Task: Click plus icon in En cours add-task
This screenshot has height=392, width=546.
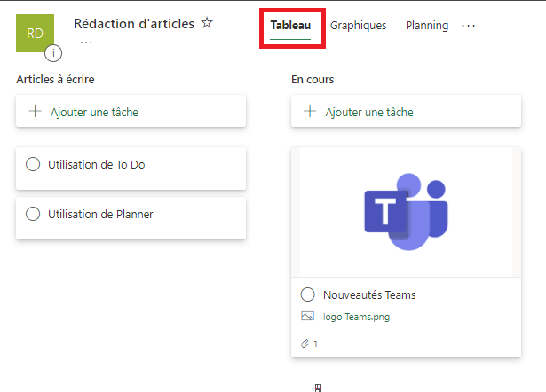Action: pyautogui.click(x=310, y=112)
